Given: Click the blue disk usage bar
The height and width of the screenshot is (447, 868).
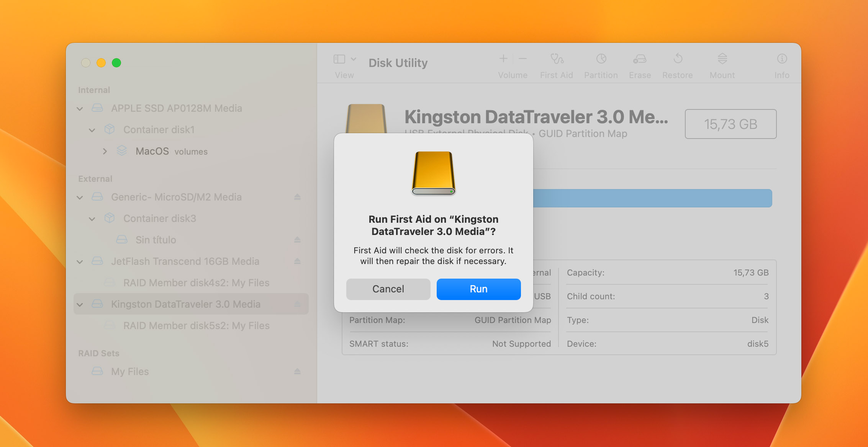Looking at the screenshot, I should (x=652, y=198).
